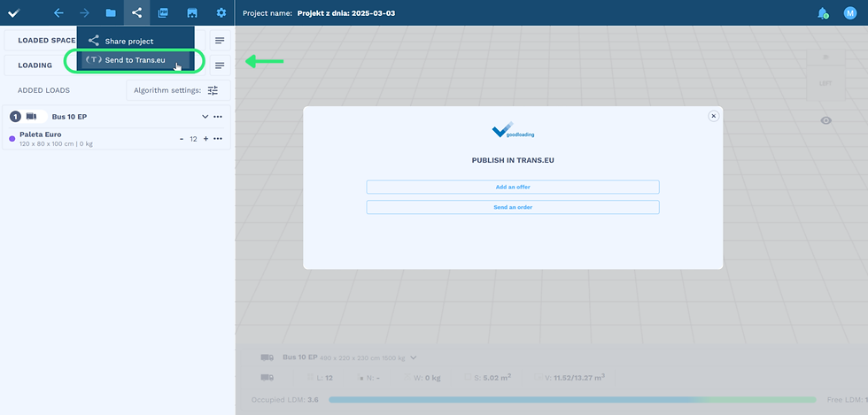Screen dimensions: 868x415
Task: Click the top face of view cube
Action: tap(825, 57)
